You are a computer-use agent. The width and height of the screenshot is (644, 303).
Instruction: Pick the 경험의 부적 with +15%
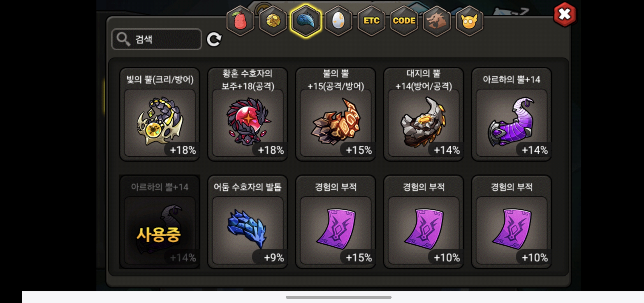335,222
